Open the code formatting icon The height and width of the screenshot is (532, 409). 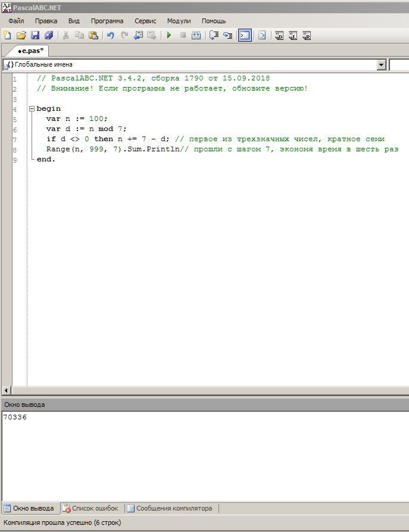click(262, 35)
